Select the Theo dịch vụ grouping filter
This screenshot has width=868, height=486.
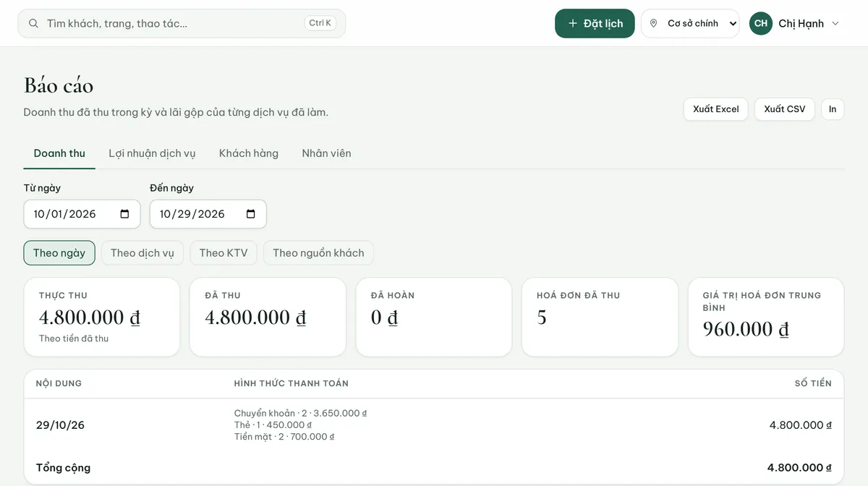point(142,253)
